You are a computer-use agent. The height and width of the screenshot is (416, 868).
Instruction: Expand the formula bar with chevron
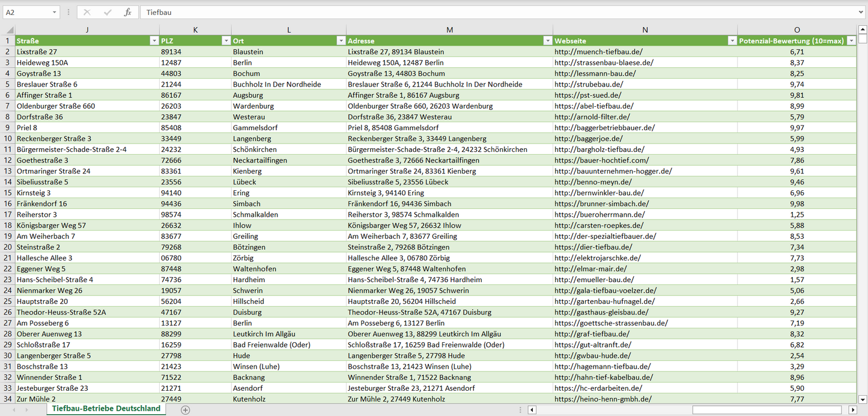(x=861, y=12)
